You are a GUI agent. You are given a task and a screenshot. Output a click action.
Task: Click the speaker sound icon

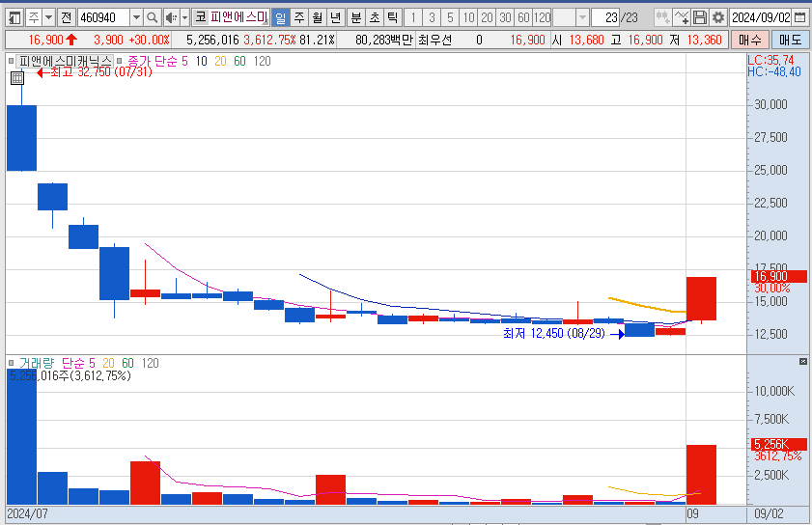coord(170,18)
